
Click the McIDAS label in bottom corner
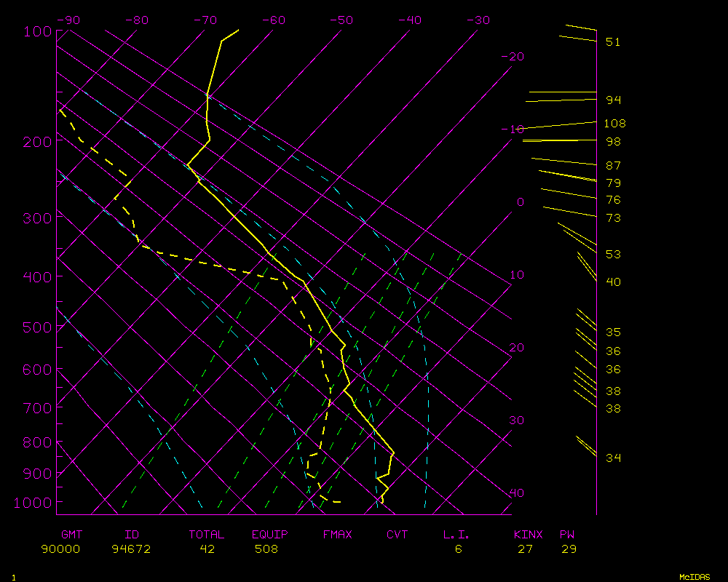[x=695, y=577]
